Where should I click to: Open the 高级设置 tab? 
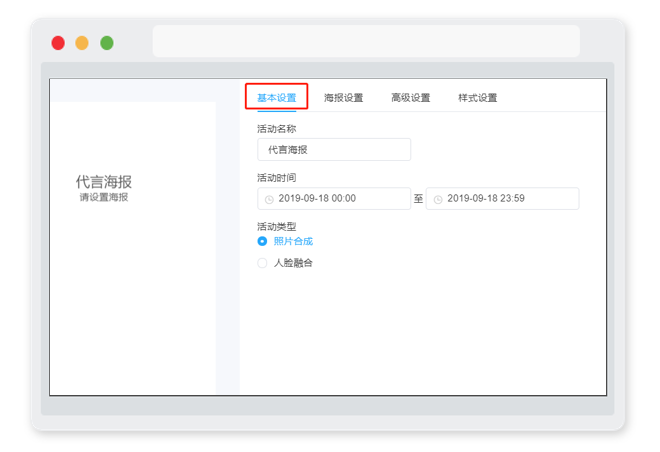[410, 98]
